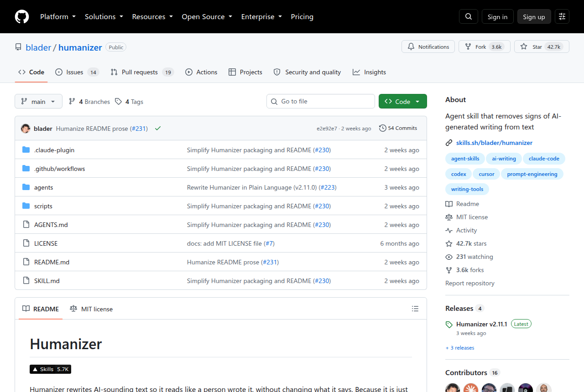The height and width of the screenshot is (392, 584).
Task: Click the agents folder icon
Action: [x=26, y=187]
